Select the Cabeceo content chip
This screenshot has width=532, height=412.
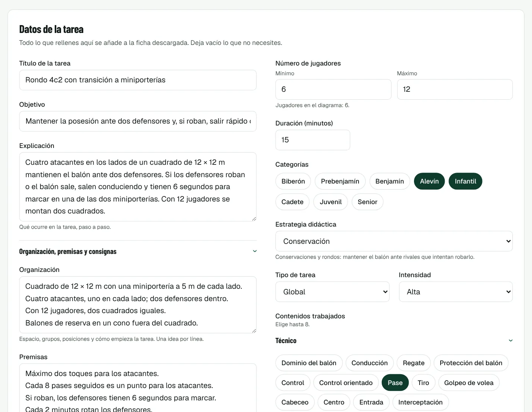295,402
